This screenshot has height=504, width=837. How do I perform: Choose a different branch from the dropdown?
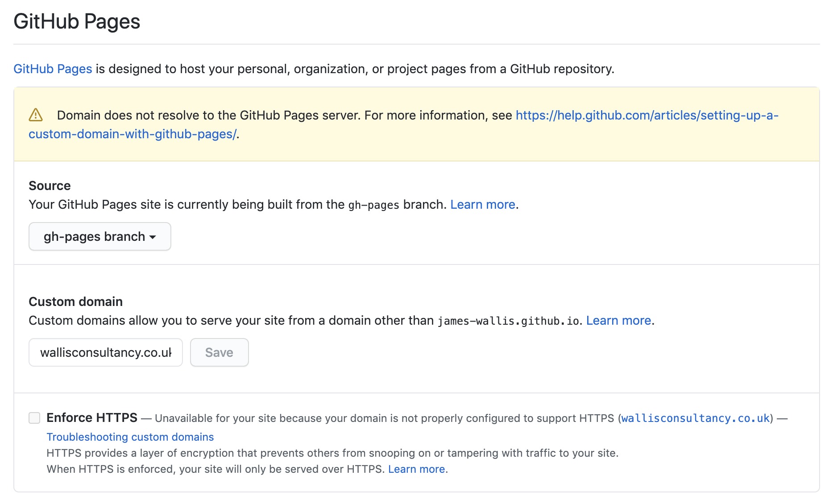(x=99, y=236)
